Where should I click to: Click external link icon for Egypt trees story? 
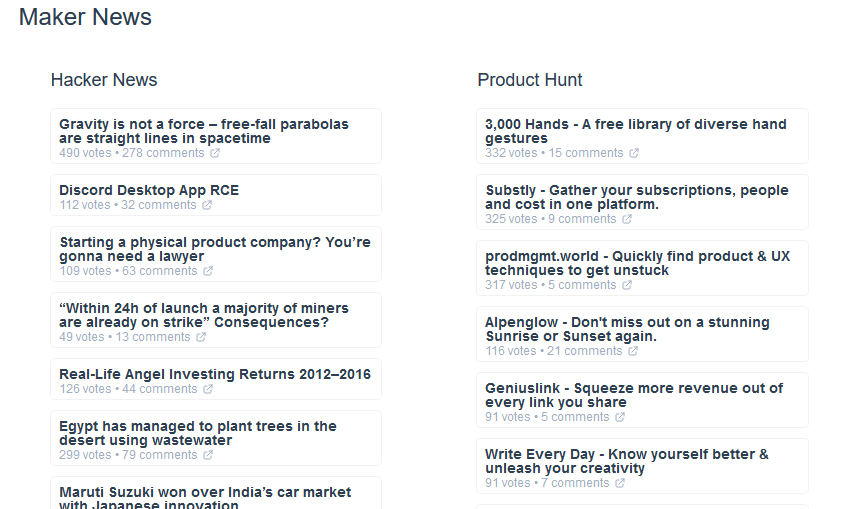208,455
